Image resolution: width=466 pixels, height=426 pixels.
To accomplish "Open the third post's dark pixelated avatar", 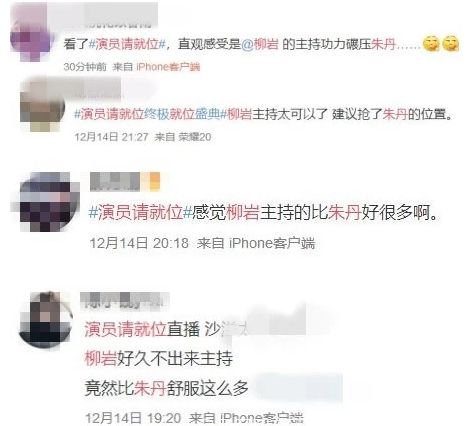I will tap(46, 202).
